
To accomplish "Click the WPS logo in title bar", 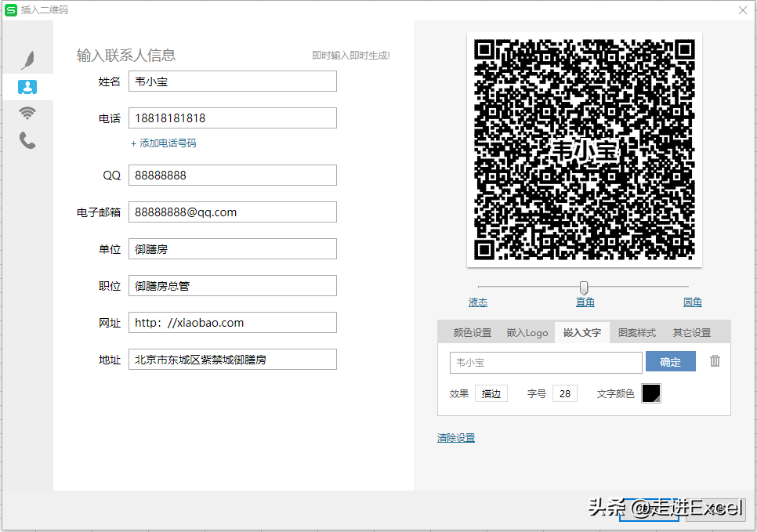I will pos(11,9).
